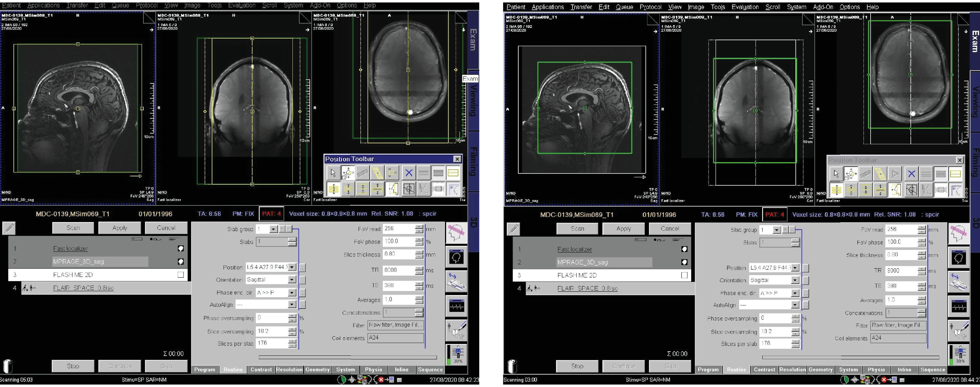Expand the AutoAlign dropdown on left screen
The image size is (980, 387).
(292, 304)
